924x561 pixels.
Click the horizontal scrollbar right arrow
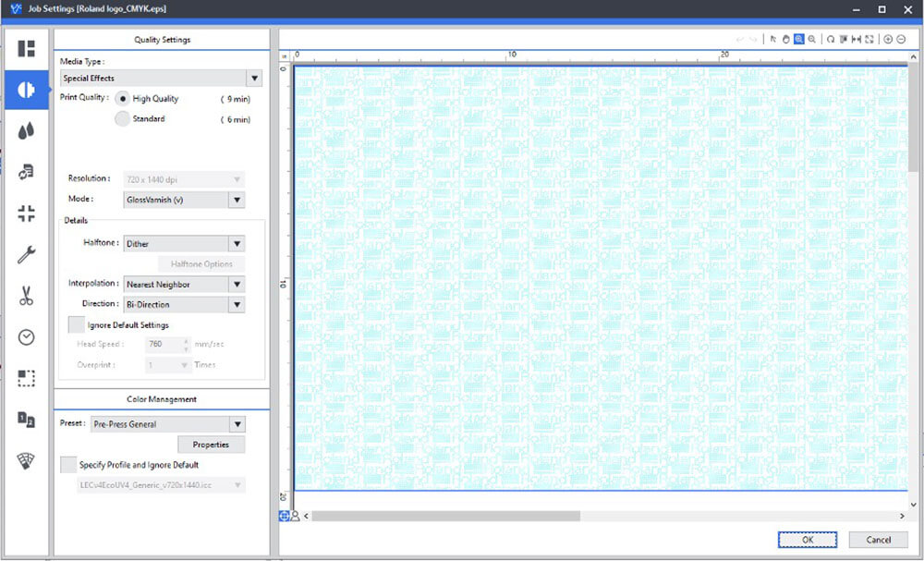(x=902, y=517)
